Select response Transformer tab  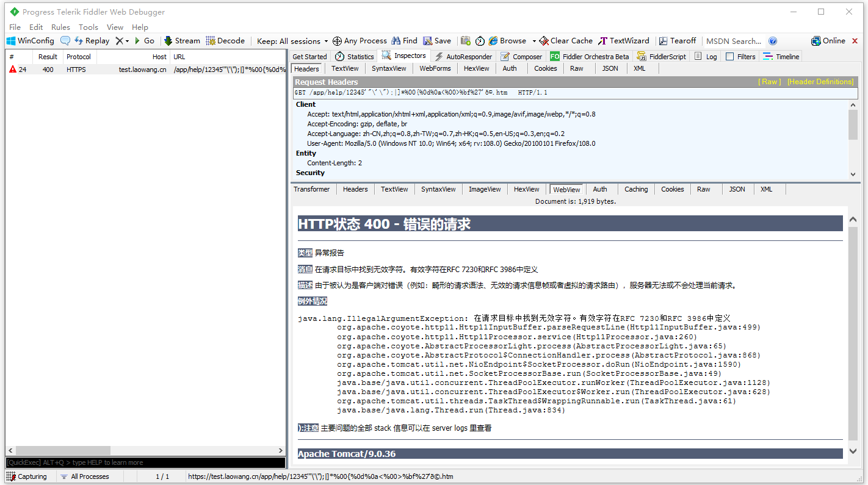tap(311, 189)
